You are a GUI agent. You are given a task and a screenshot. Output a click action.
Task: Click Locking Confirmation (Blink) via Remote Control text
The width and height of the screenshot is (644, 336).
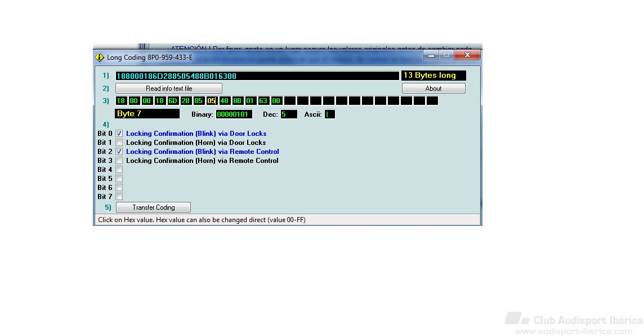[x=203, y=151]
